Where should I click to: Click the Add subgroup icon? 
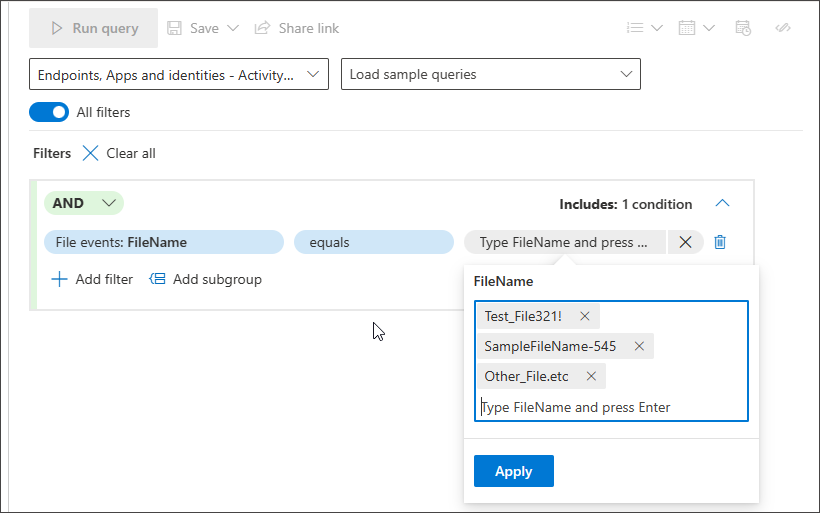[x=157, y=279]
